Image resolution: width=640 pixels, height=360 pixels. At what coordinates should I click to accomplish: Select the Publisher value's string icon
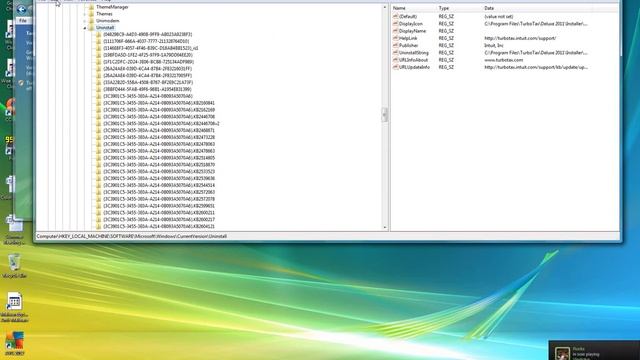pyautogui.click(x=395, y=45)
